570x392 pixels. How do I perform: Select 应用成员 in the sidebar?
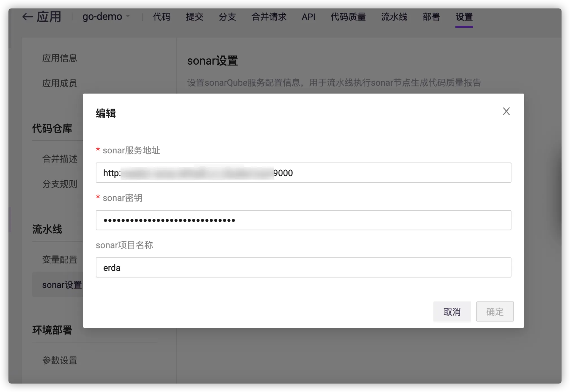(60, 83)
